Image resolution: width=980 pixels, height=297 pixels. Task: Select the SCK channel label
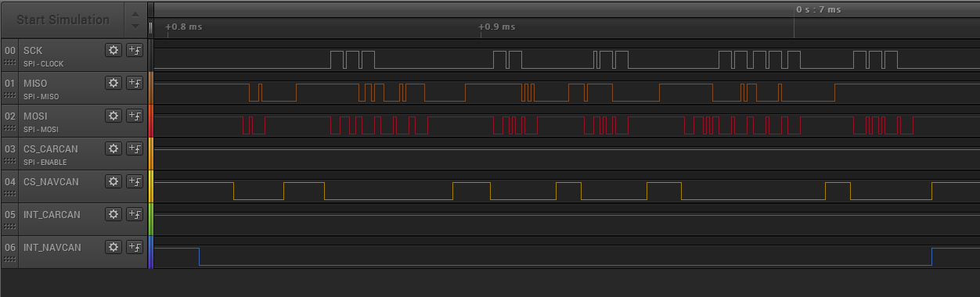coord(34,50)
